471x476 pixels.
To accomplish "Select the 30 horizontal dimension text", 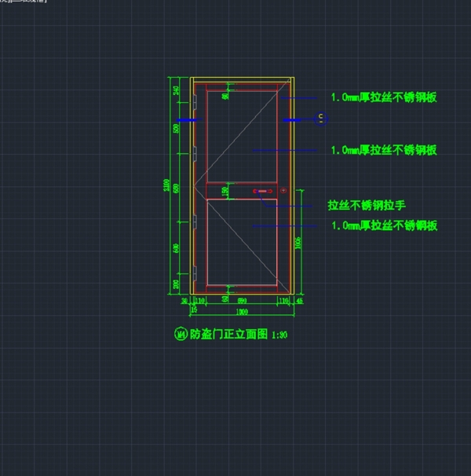I will click(184, 301).
